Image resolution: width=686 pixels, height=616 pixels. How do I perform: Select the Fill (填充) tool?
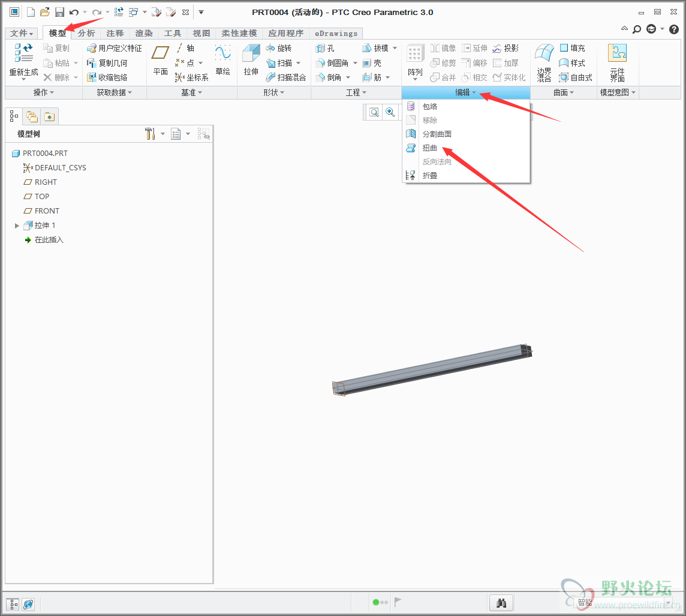coord(572,48)
